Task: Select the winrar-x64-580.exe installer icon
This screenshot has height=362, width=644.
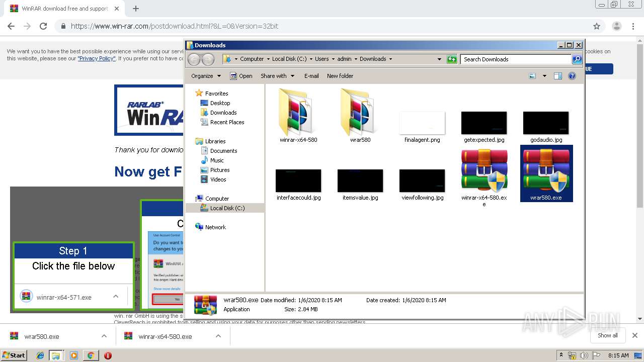Action: pyautogui.click(x=484, y=171)
